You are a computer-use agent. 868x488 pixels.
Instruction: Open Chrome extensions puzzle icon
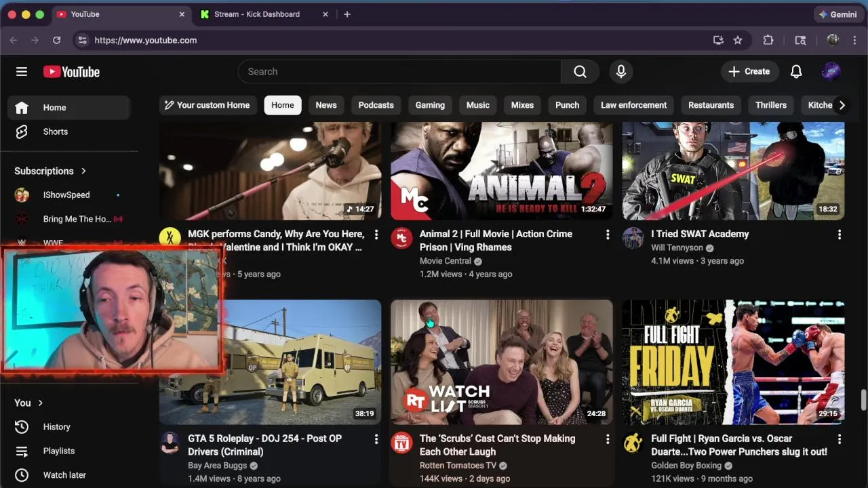(768, 40)
